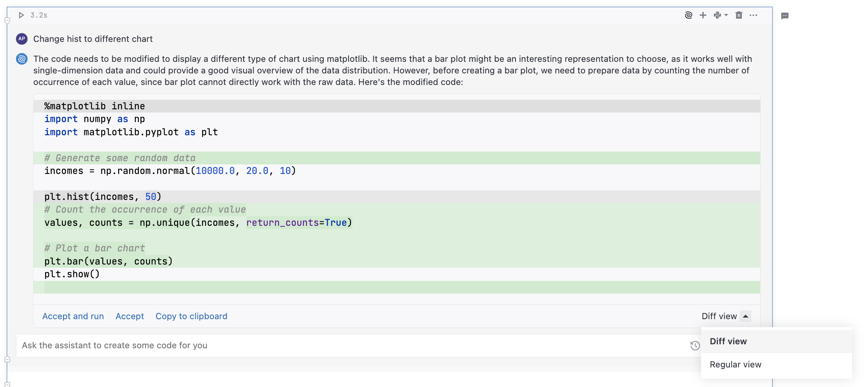Select the highlighted plt.bar code line
This screenshot has width=868, height=387.
point(108,261)
